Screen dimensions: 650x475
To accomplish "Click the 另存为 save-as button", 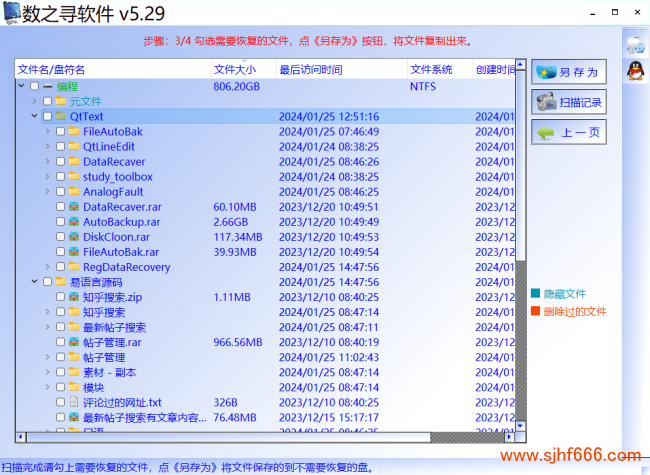I will (569, 72).
